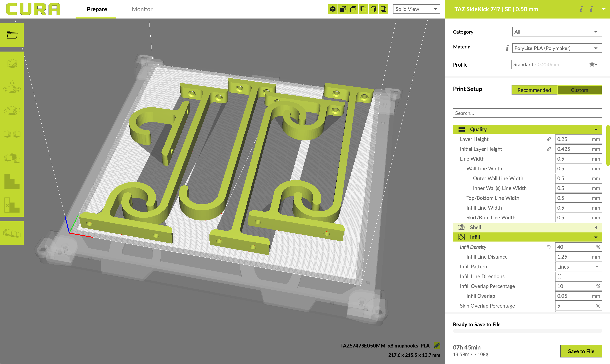Switch to the Monitor tab
610x364 pixels.
pyautogui.click(x=142, y=9)
